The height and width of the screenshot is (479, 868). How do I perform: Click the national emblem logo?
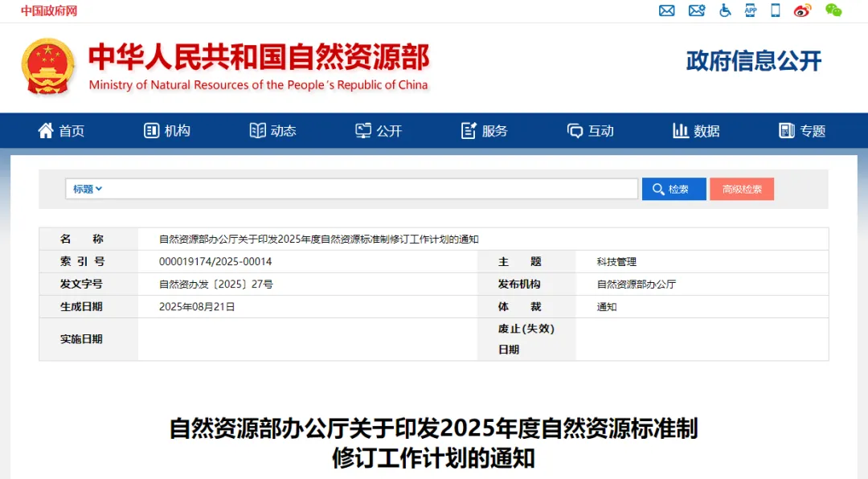(47, 67)
